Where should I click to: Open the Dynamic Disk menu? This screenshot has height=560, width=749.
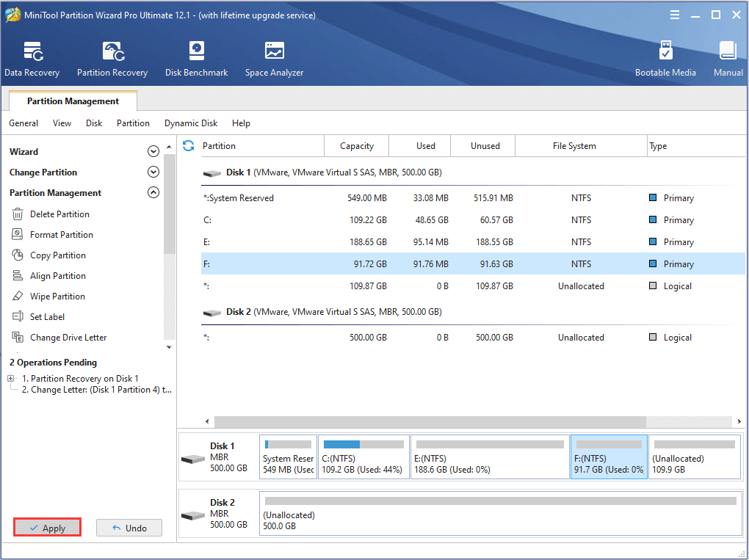pos(191,123)
